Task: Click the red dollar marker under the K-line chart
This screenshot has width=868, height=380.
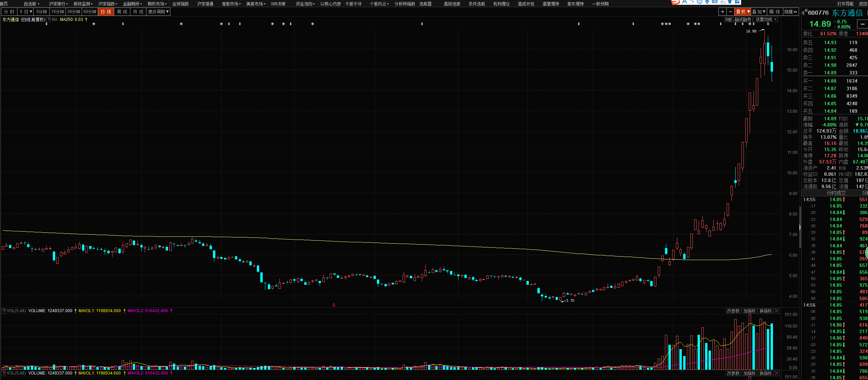Action: click(334, 305)
